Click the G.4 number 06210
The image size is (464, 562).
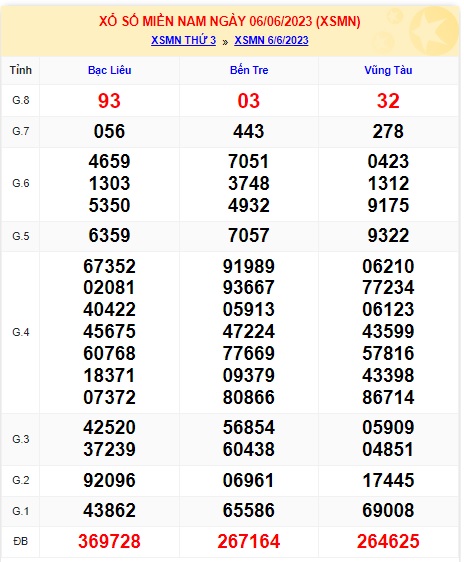pyautogui.click(x=388, y=267)
